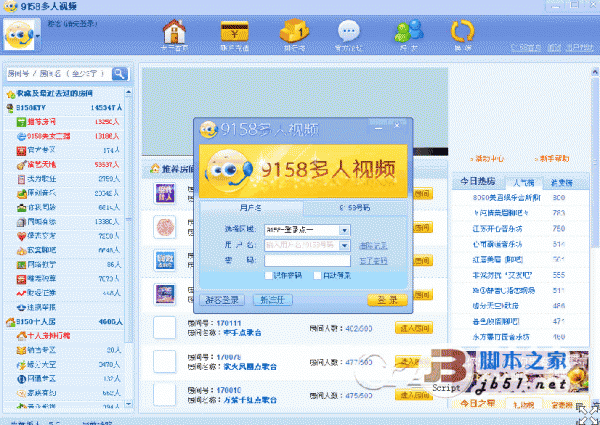Switch to the 人气榜 tab
This screenshot has height=425, width=600.
[x=524, y=183]
